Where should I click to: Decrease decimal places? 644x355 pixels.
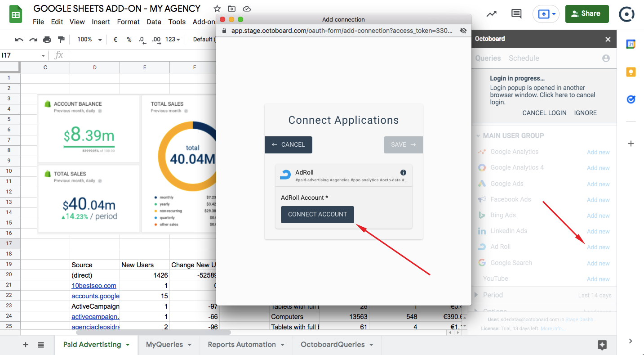pyautogui.click(x=142, y=40)
